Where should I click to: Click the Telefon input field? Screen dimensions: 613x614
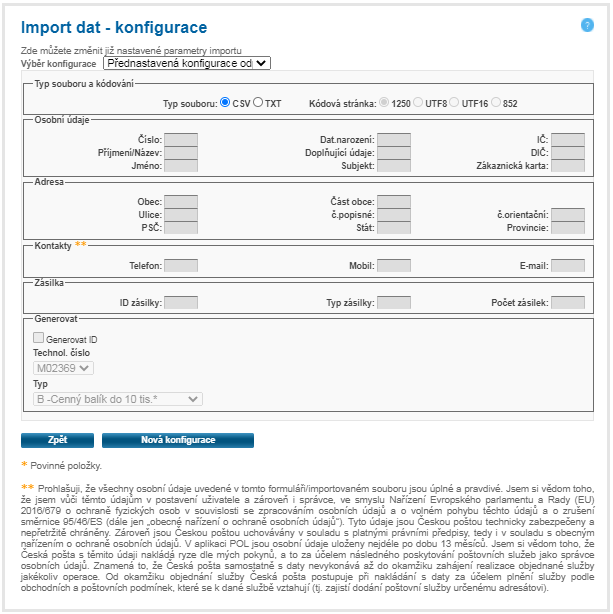click(181, 266)
